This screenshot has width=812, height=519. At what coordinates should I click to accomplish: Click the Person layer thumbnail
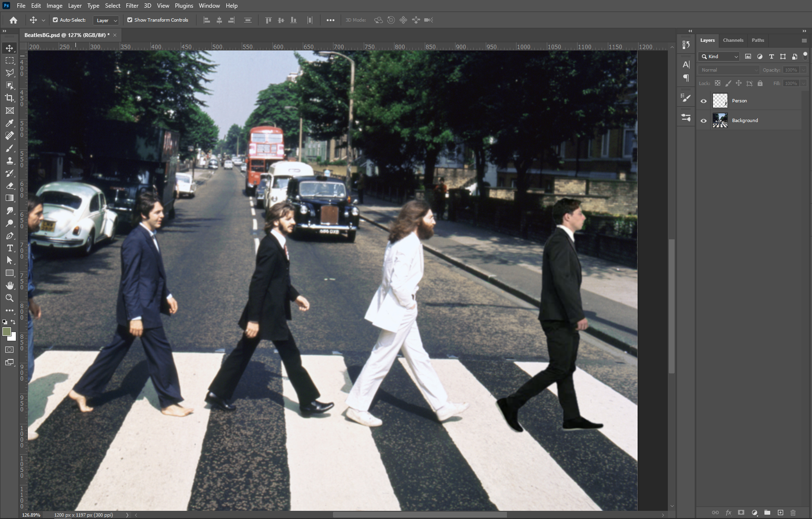coord(720,100)
